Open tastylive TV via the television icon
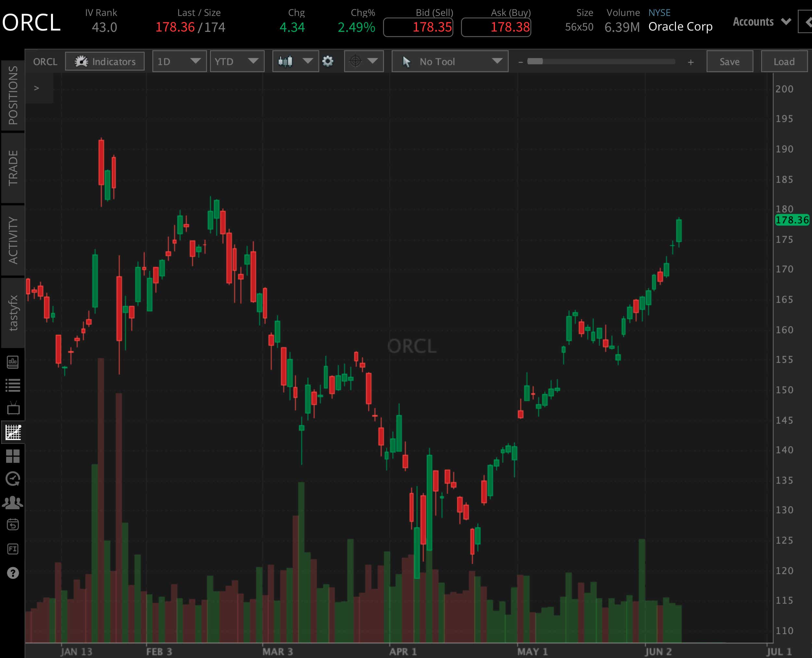The height and width of the screenshot is (658, 812). point(13,409)
